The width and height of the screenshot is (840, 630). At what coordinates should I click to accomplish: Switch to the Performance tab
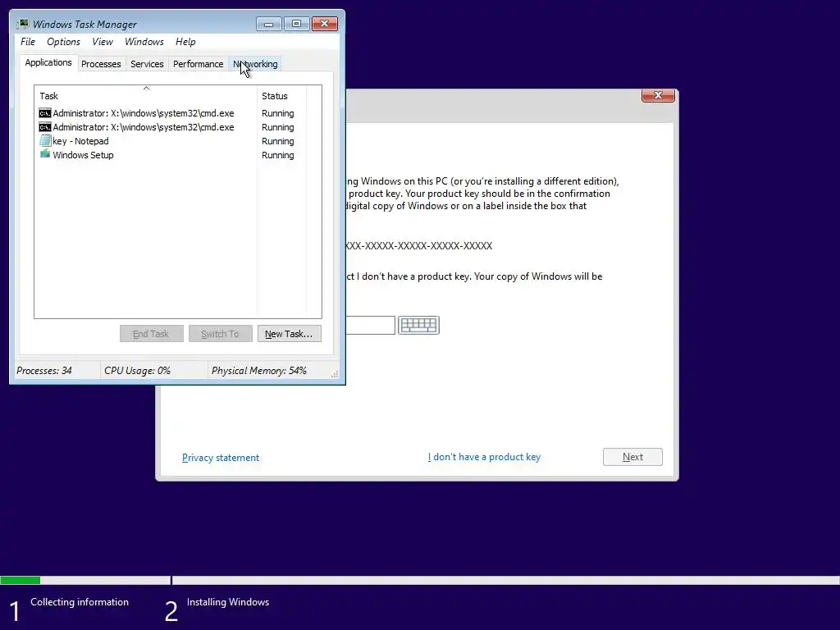pos(198,64)
